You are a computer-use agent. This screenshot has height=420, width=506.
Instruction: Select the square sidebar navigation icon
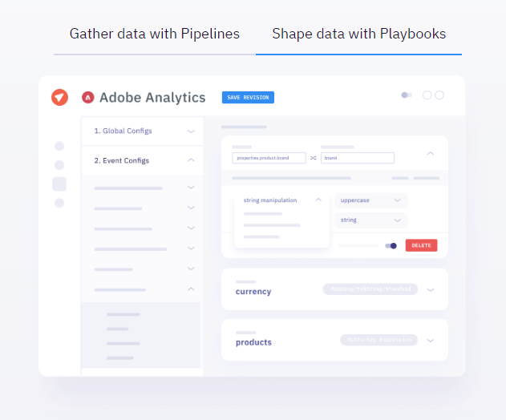tap(59, 184)
